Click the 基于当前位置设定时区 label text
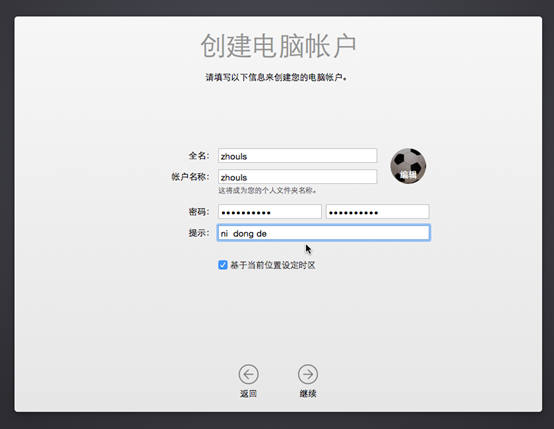 tap(272, 265)
